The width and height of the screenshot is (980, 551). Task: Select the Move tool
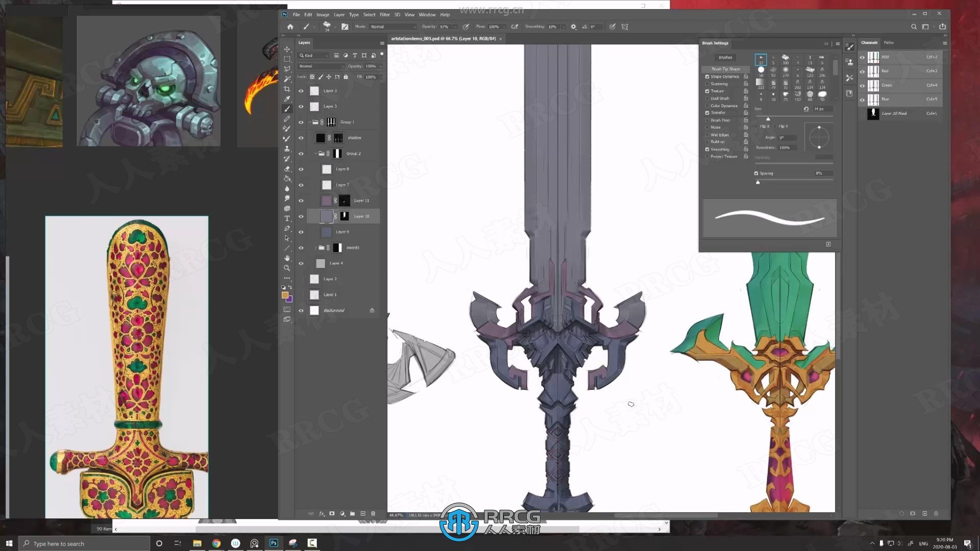pos(287,49)
